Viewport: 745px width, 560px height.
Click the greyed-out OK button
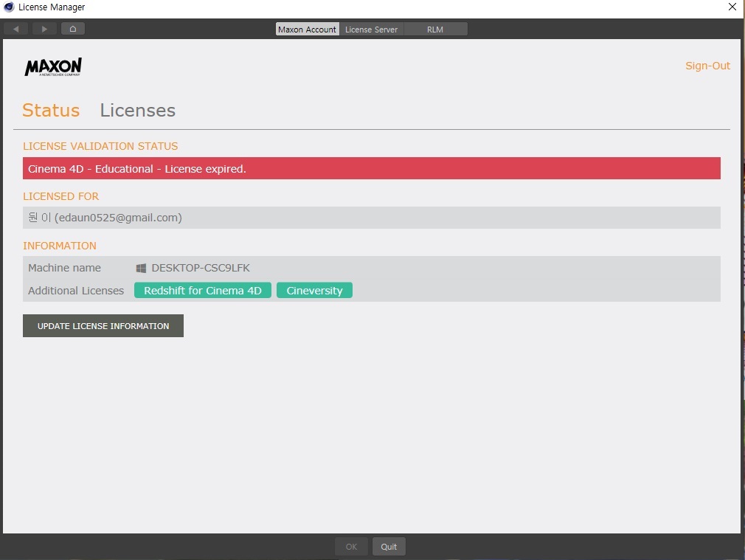(351, 547)
